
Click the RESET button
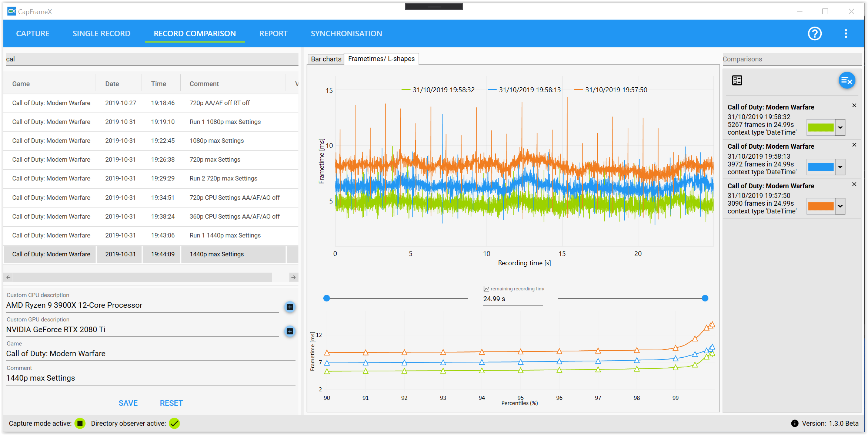171,403
